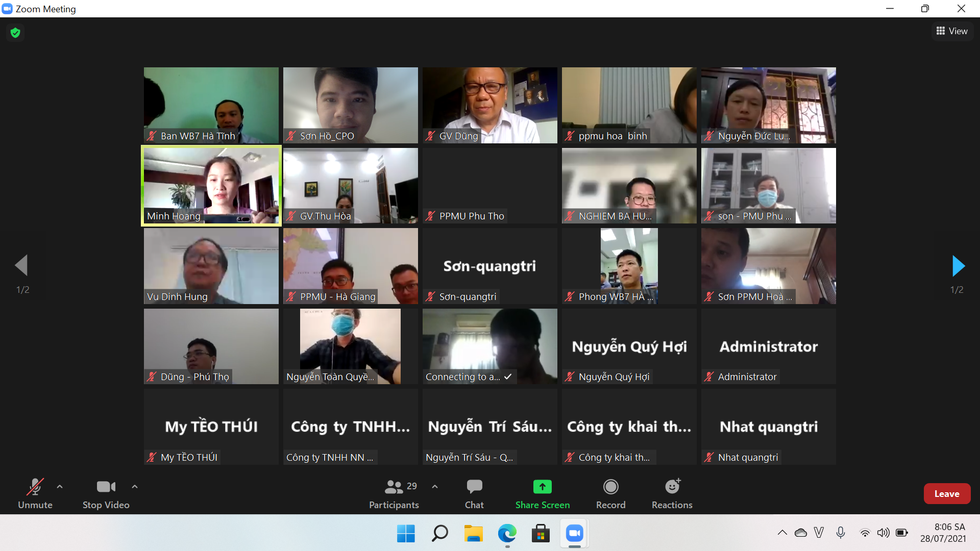Stop Video camera toggle
The height and width of the screenshot is (551, 980).
click(106, 493)
